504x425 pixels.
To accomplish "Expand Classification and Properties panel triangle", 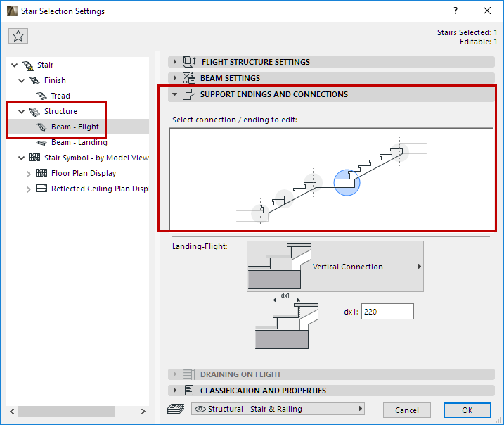I will 174,391.
